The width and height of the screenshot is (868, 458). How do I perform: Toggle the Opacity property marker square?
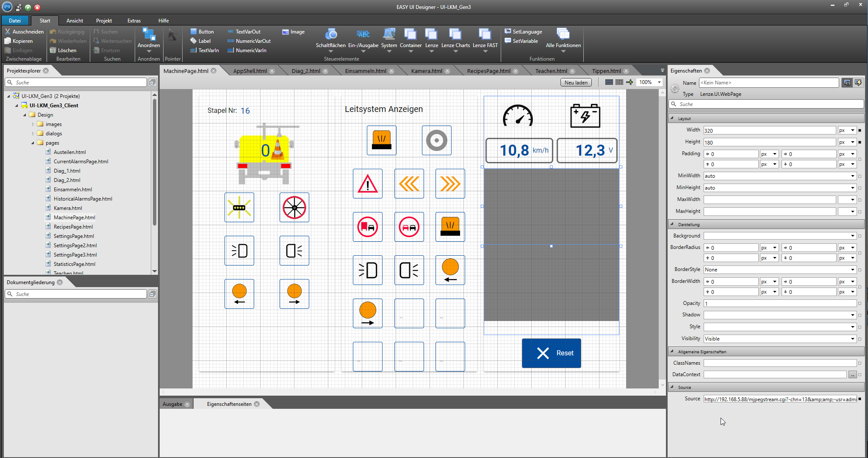(860, 304)
